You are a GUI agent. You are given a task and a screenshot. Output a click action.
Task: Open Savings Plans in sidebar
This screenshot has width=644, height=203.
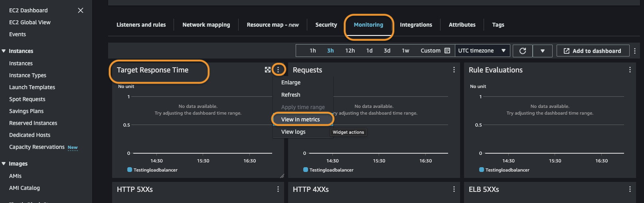click(26, 111)
